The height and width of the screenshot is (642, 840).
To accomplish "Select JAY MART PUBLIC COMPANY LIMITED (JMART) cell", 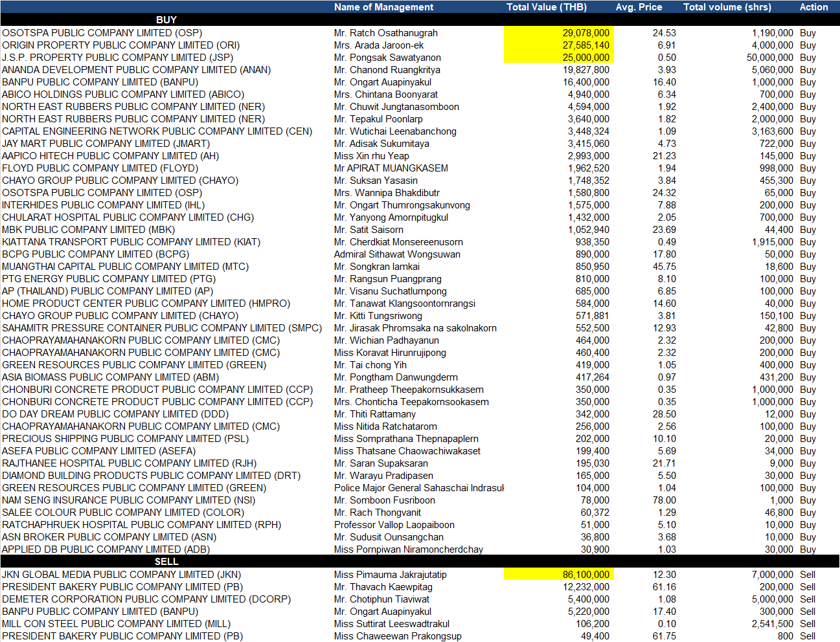I will (106, 144).
